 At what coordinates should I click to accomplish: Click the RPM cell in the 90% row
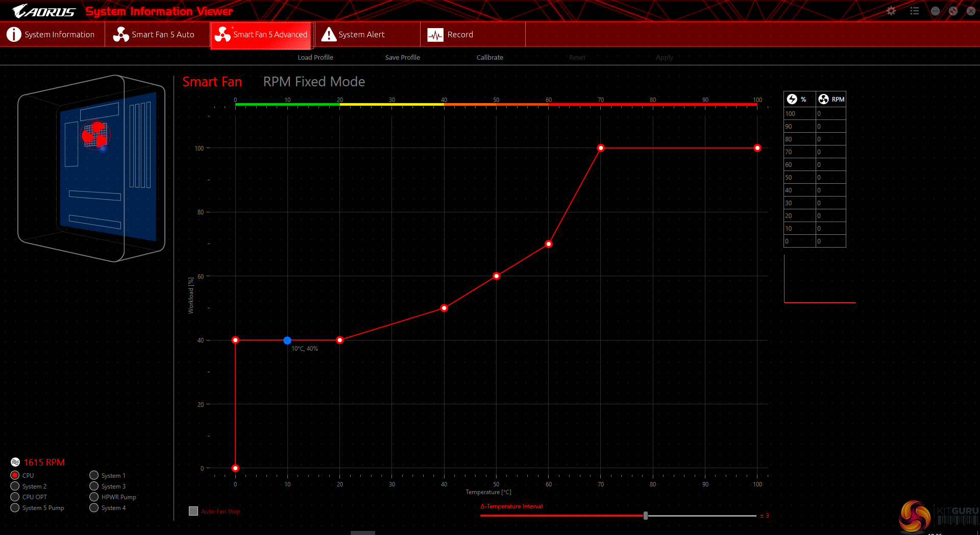[830, 126]
